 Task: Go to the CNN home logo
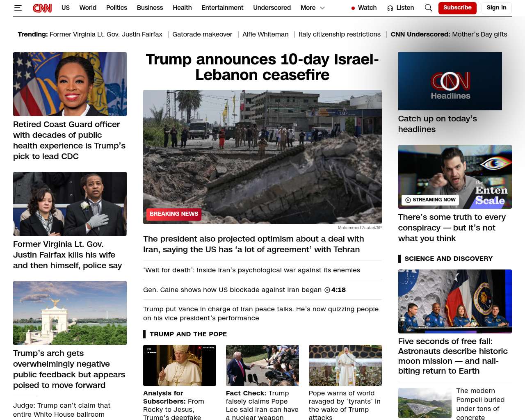point(42,8)
